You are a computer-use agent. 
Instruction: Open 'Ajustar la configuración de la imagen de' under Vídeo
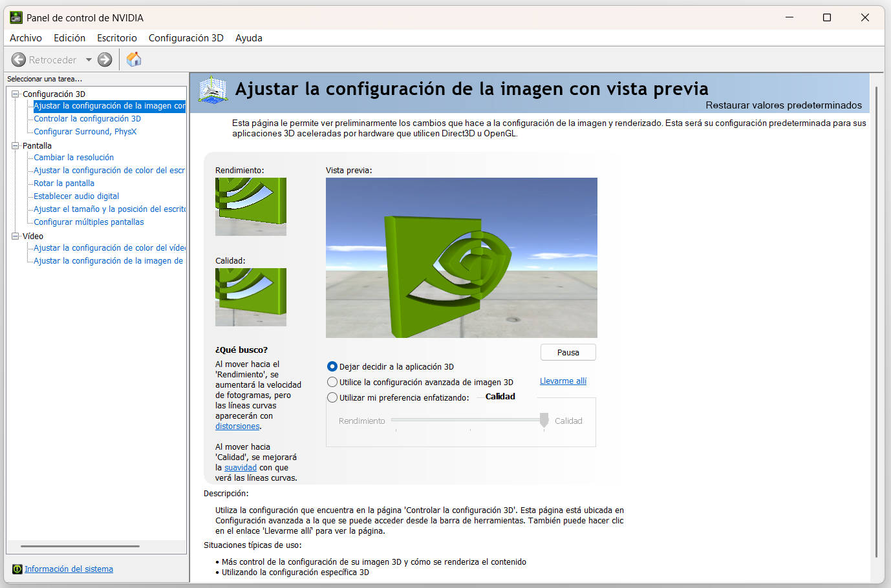(109, 261)
